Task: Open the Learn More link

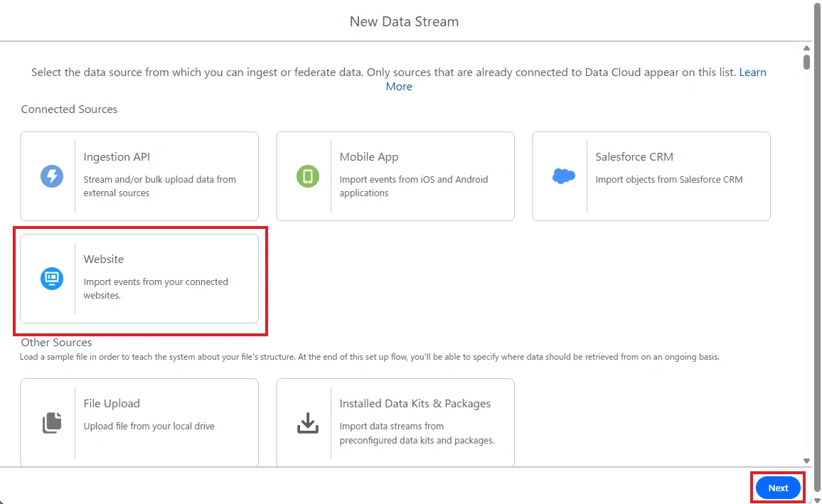Action: (752, 73)
